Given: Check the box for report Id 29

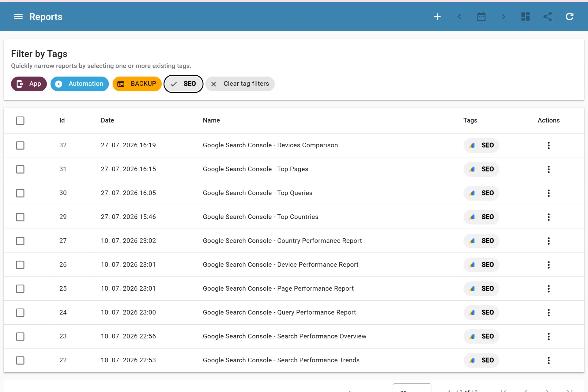Looking at the screenshot, I should [20, 217].
